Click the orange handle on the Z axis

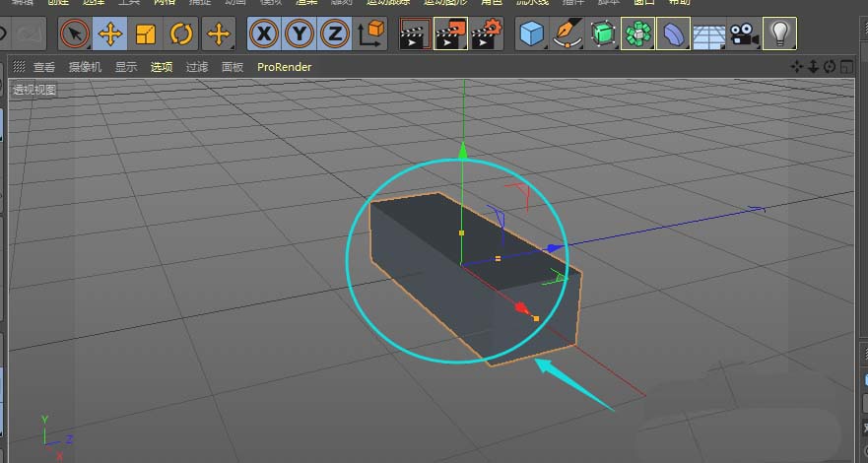[x=498, y=258]
